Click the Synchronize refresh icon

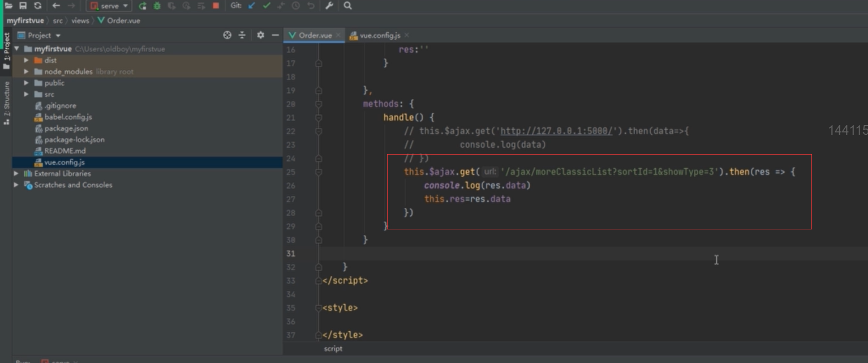37,6
